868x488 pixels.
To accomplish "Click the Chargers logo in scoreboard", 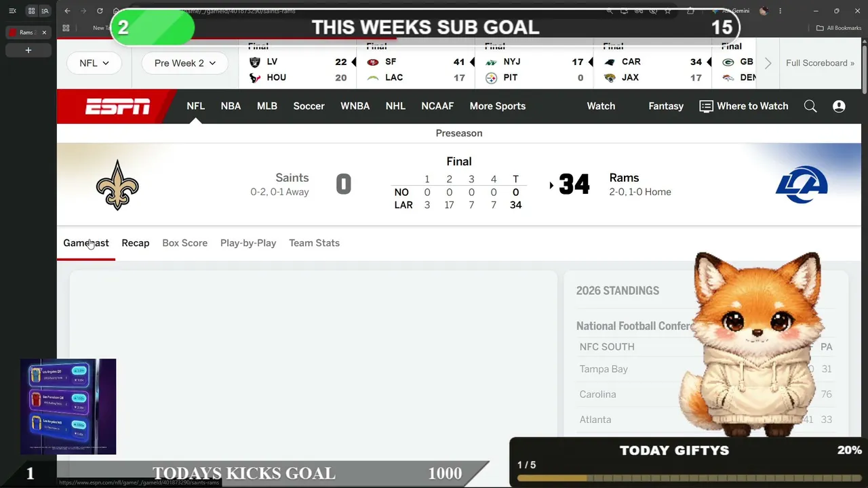I will point(373,78).
